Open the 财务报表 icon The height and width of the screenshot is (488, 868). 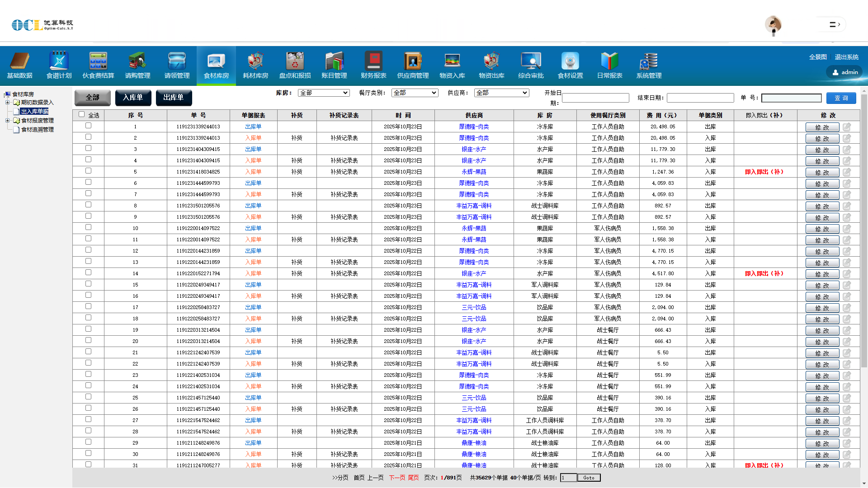pos(373,61)
